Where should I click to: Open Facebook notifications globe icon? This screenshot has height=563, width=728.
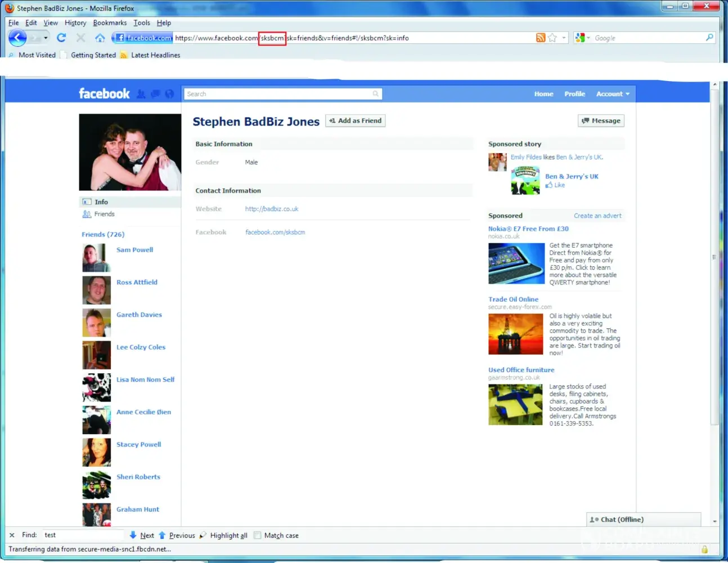pos(169,94)
